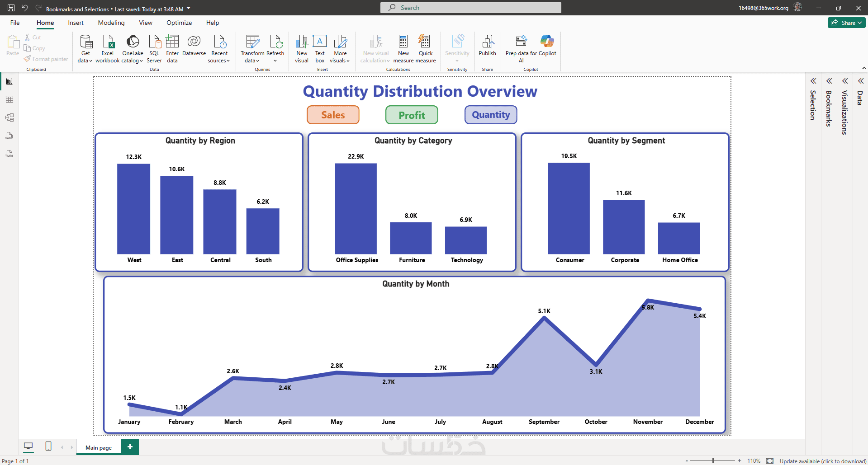The image size is (868, 465).
Task: Open Transform data in Power Query
Action: pos(252,49)
